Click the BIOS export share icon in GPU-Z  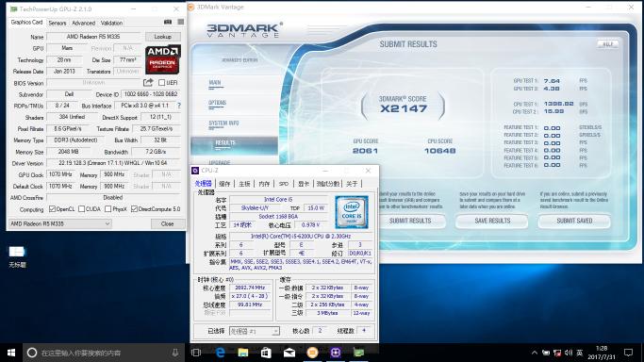pyautogui.click(x=148, y=83)
